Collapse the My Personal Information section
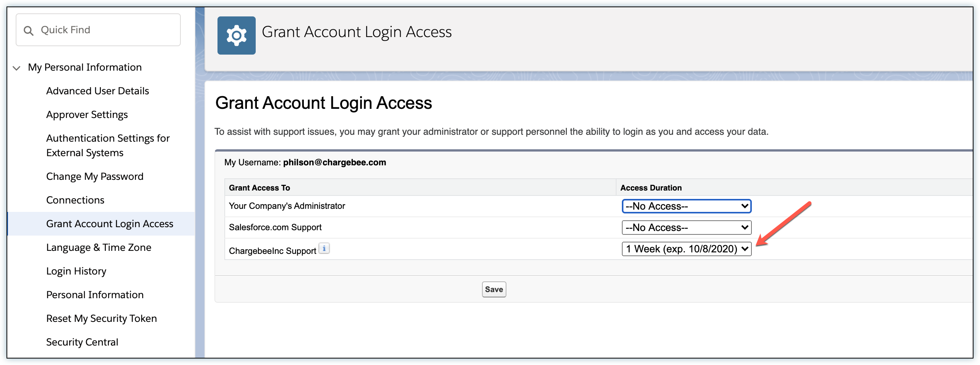This screenshot has height=365, width=980. pyautogui.click(x=16, y=68)
